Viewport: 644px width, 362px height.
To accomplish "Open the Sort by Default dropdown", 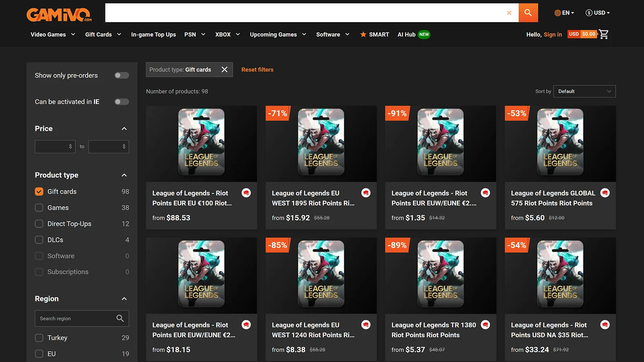I will 584,91.
